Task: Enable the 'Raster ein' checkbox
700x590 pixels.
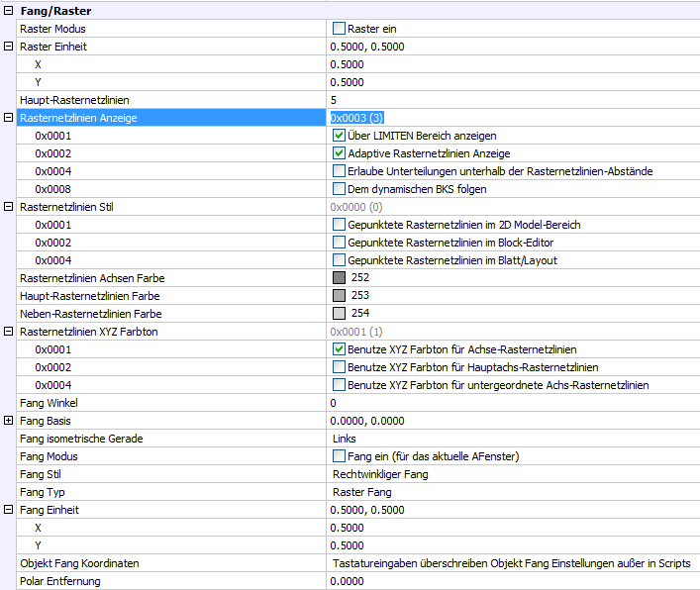Action: 340,29
